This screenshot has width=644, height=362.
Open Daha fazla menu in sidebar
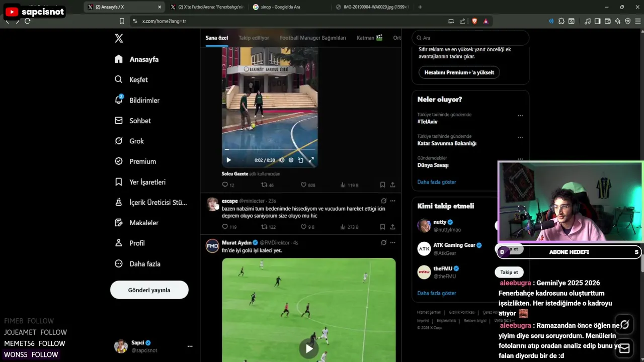pyautogui.click(x=137, y=263)
